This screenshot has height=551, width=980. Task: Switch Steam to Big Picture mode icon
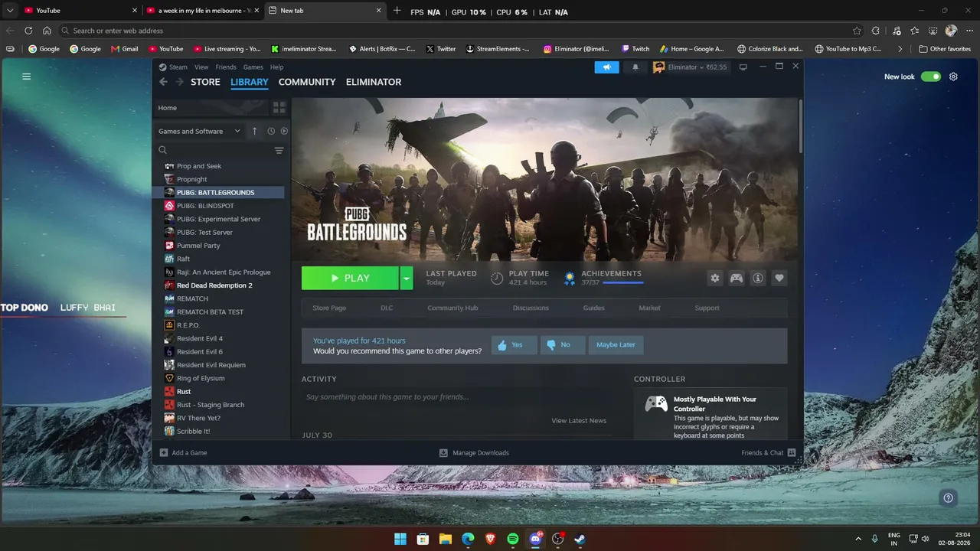743,67
